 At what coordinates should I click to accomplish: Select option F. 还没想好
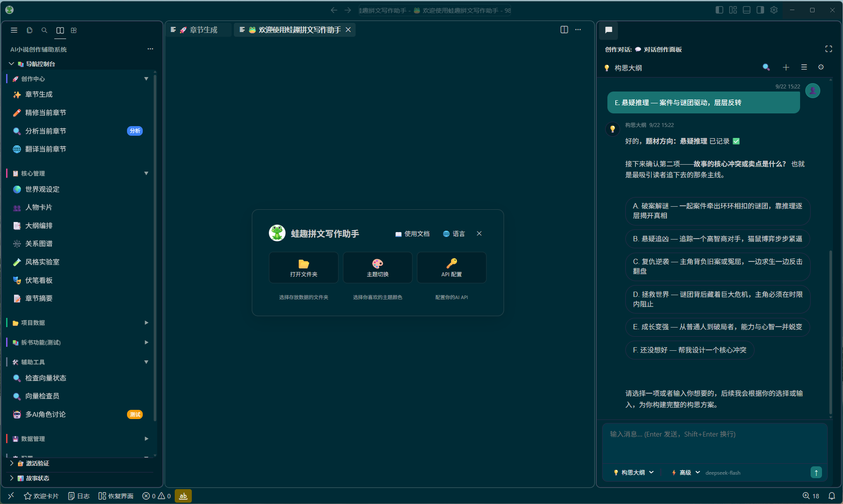pos(690,350)
